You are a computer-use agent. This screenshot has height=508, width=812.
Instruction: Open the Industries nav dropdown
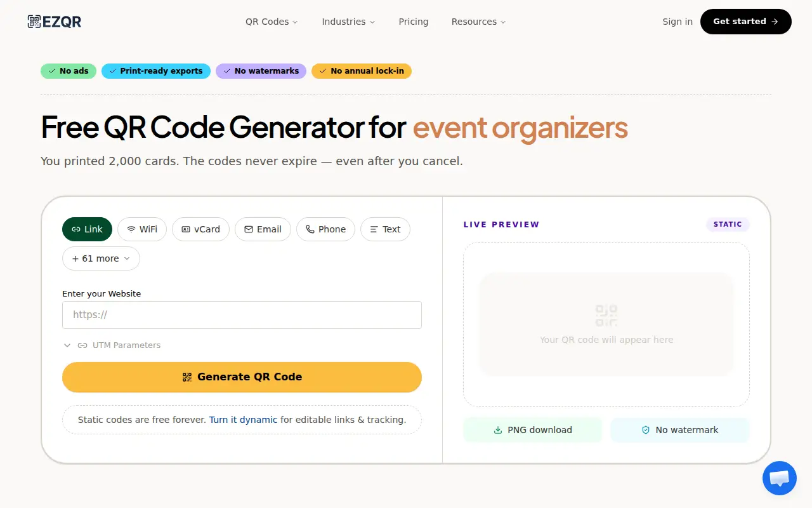click(348, 22)
